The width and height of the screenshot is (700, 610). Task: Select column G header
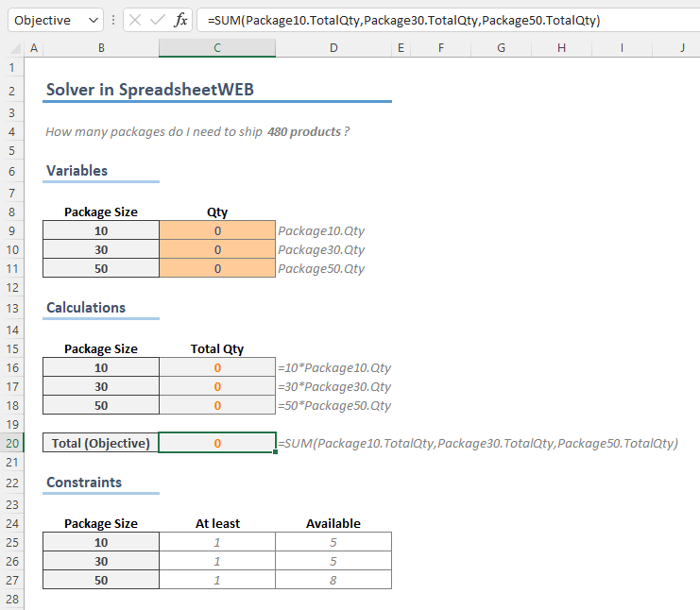coord(501,48)
